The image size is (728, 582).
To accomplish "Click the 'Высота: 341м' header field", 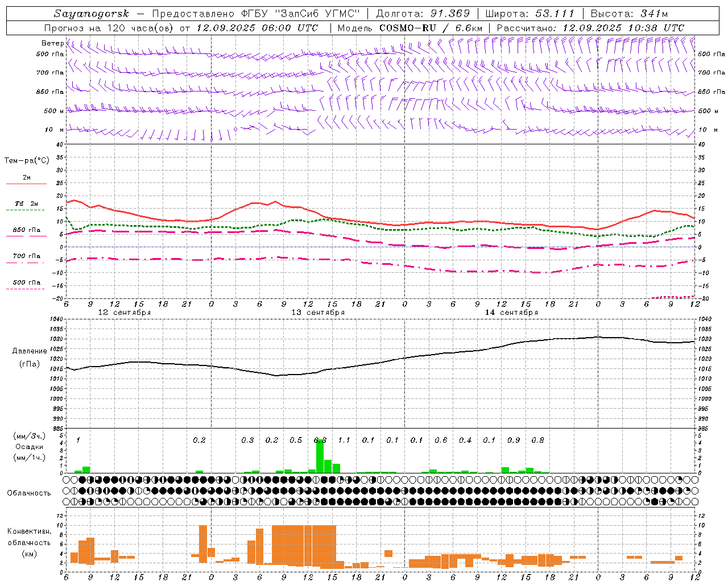I will click(629, 14).
